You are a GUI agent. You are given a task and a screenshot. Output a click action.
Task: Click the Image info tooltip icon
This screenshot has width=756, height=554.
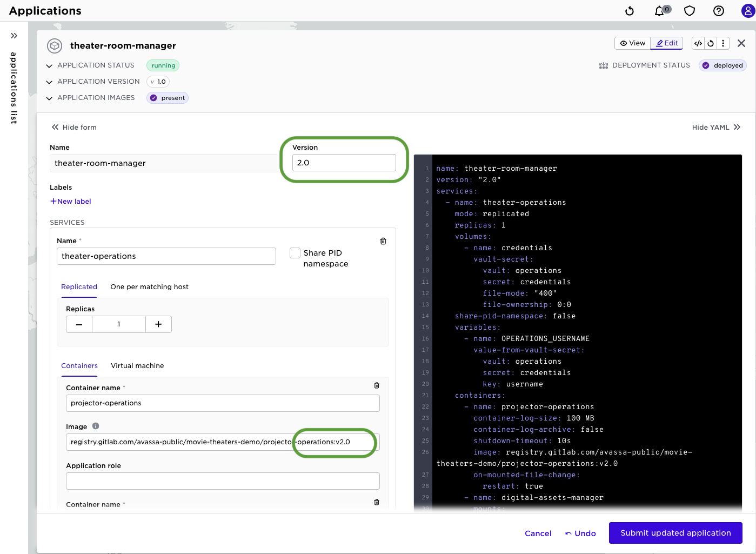click(96, 426)
